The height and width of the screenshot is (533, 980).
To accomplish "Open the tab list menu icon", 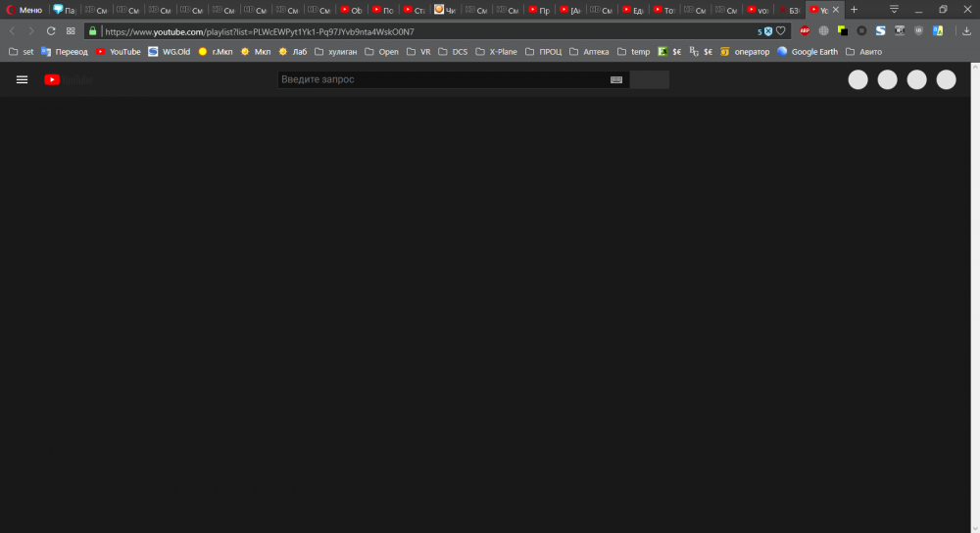I will pos(894,10).
